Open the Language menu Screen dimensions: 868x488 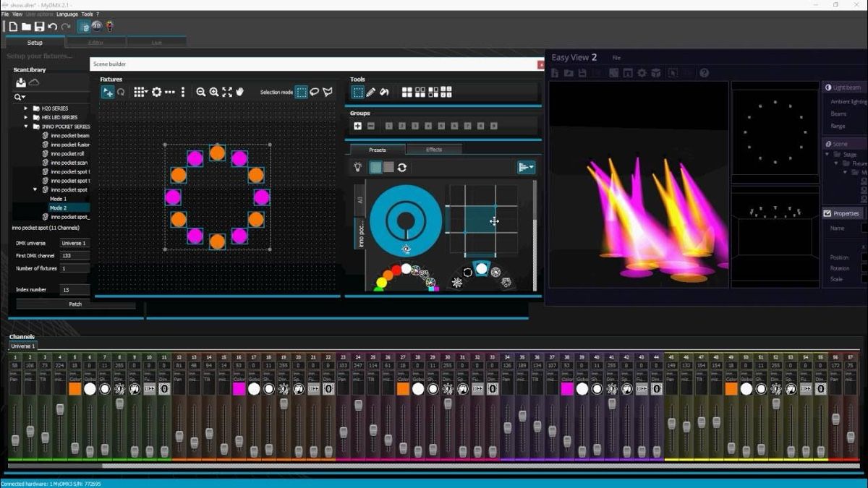[x=67, y=14]
